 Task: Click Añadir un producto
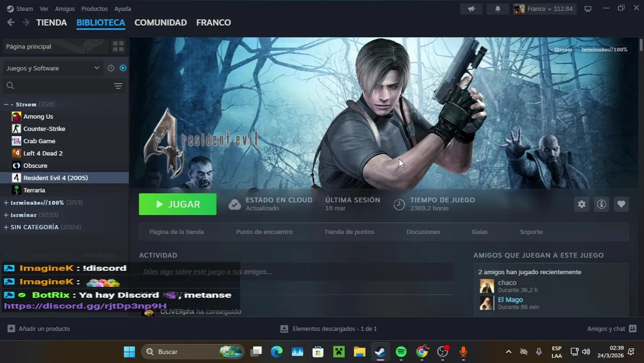click(x=39, y=329)
